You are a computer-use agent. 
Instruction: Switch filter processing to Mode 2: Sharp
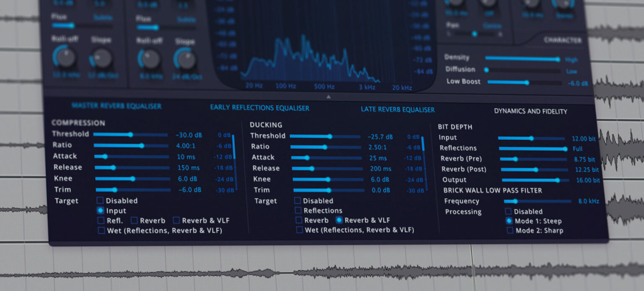click(510, 230)
